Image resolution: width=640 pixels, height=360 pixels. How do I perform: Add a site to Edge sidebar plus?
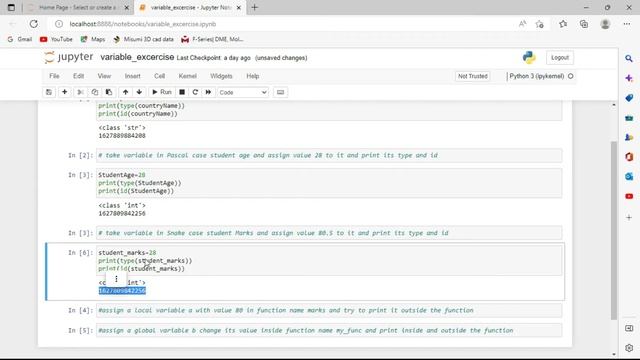click(x=629, y=218)
